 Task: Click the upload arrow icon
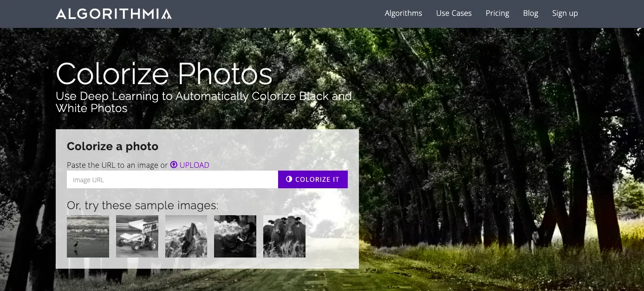[174, 165]
